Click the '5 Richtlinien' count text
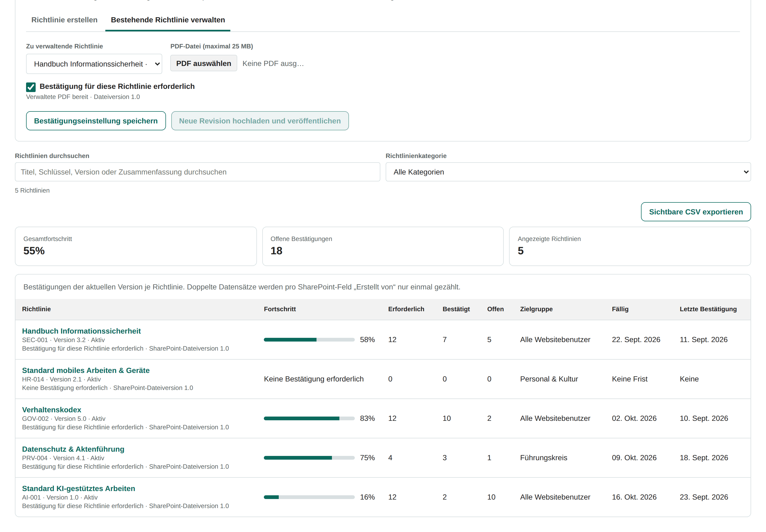 32,190
